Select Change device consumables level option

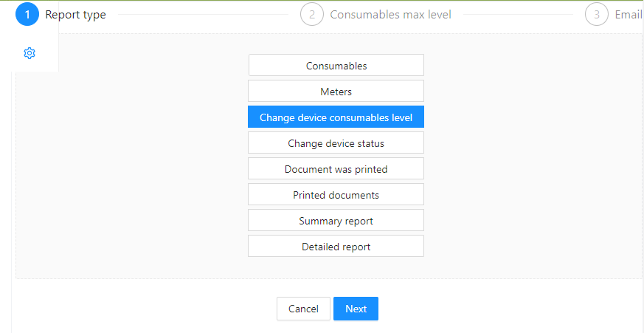(336, 117)
